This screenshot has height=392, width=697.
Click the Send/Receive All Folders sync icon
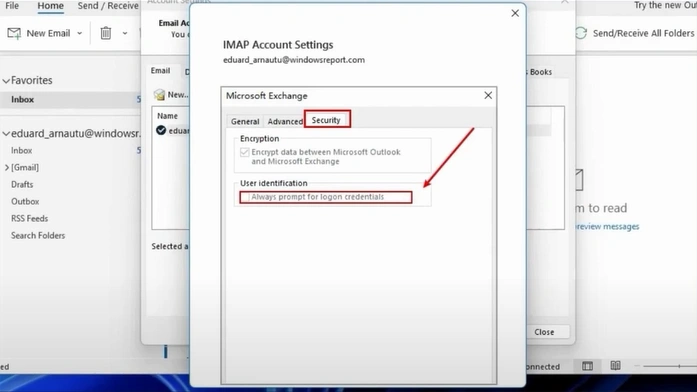click(x=580, y=33)
